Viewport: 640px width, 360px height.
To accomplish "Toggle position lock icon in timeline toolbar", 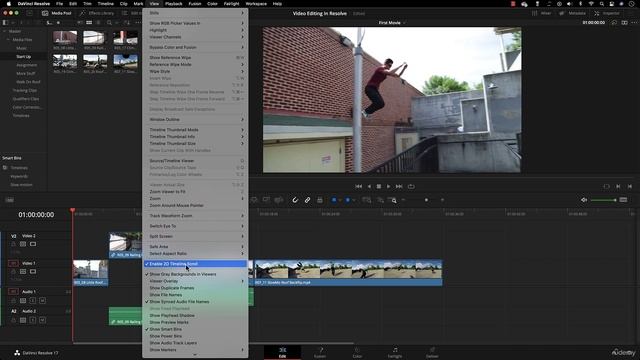I will 320,200.
